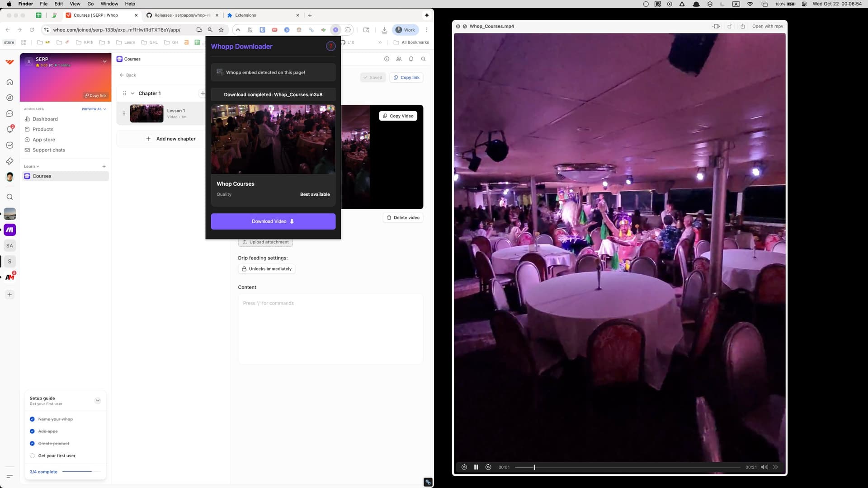Open the Go menu in menu bar

[x=90, y=4]
